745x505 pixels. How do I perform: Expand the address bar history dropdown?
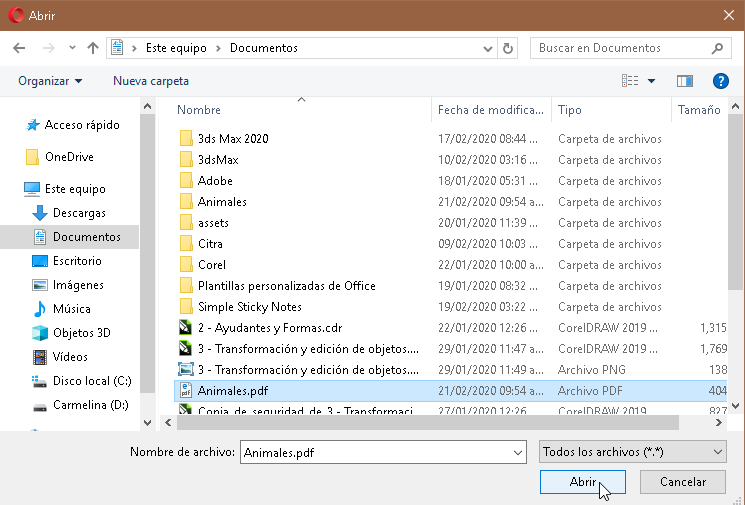point(487,48)
